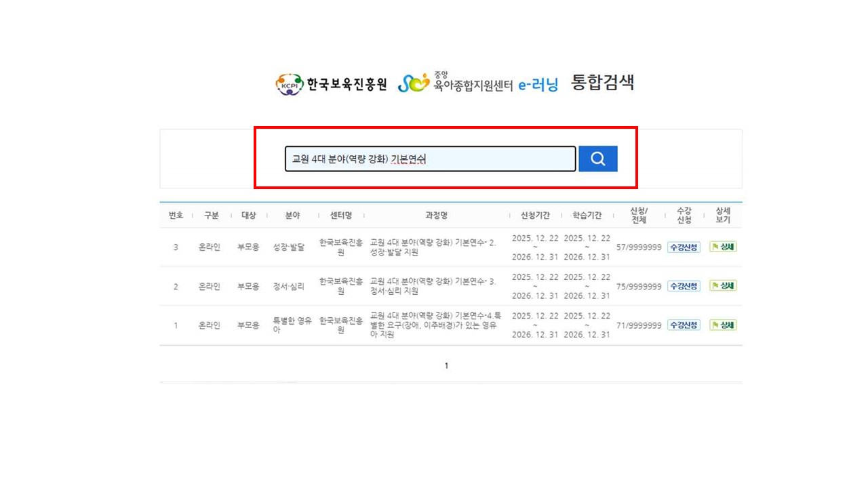Click the magnifying glass search button
Screen dimensions: 868x488
point(597,159)
